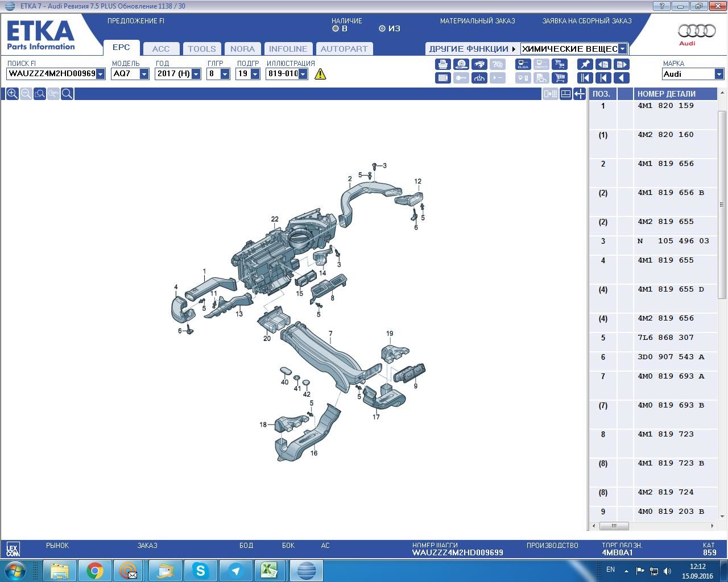Click the grey DEPOT icon
The width and height of the screenshot is (728, 582).
(x=541, y=64)
